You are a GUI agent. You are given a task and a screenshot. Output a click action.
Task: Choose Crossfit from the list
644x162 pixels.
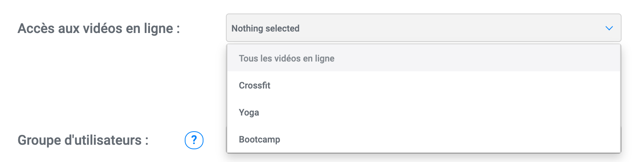click(255, 85)
